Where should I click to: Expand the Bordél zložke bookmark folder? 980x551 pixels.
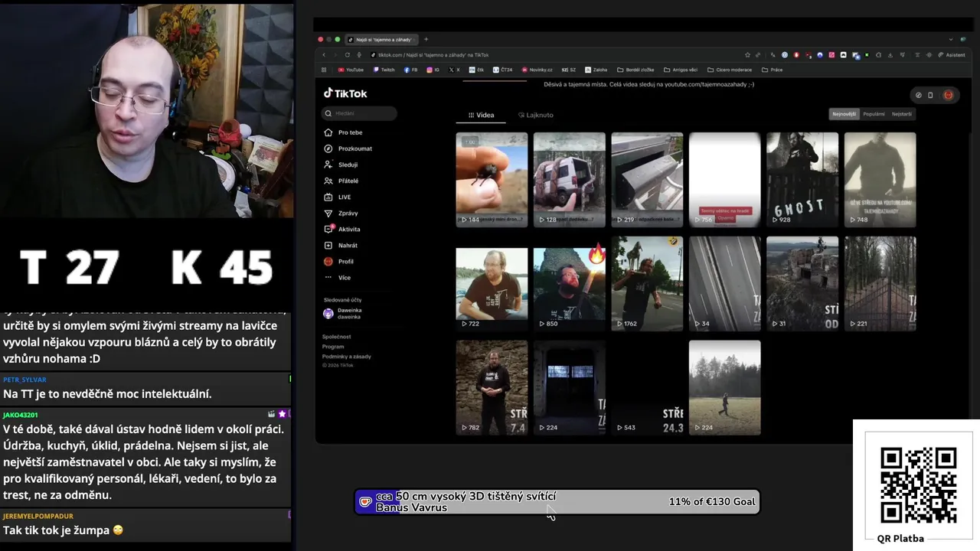(635, 70)
